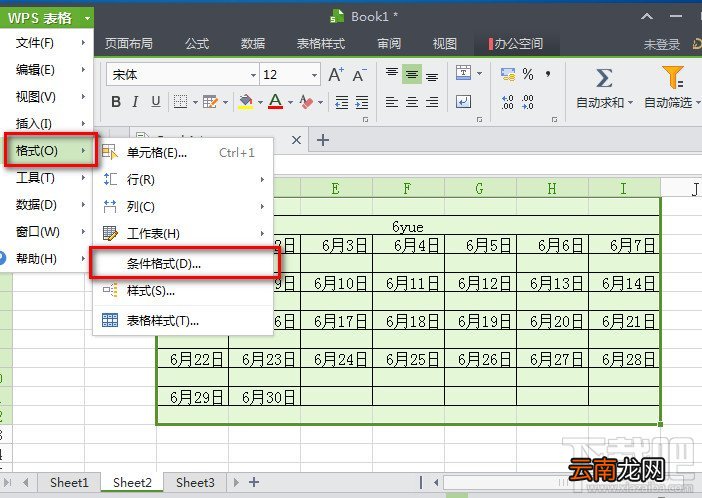This screenshot has height=498, width=702.
Task: Open the 办公空间 tab
Action: 516,44
